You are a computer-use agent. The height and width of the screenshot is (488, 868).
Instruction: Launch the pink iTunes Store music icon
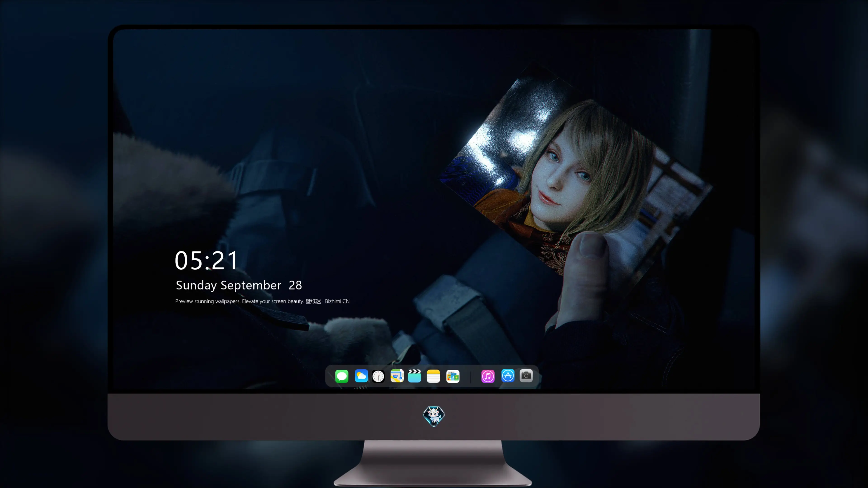click(488, 376)
